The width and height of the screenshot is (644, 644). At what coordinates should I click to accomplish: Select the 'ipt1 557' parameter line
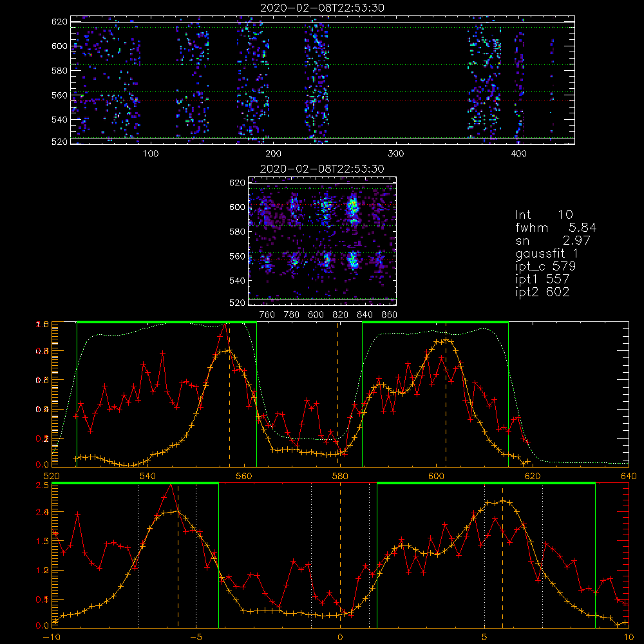click(x=542, y=279)
